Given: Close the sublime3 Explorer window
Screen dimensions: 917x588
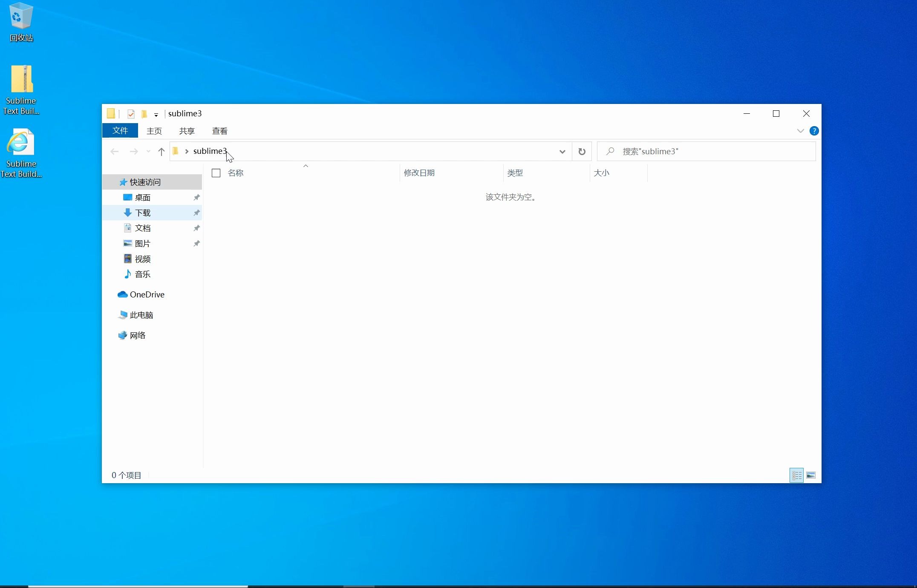Looking at the screenshot, I should (x=806, y=113).
